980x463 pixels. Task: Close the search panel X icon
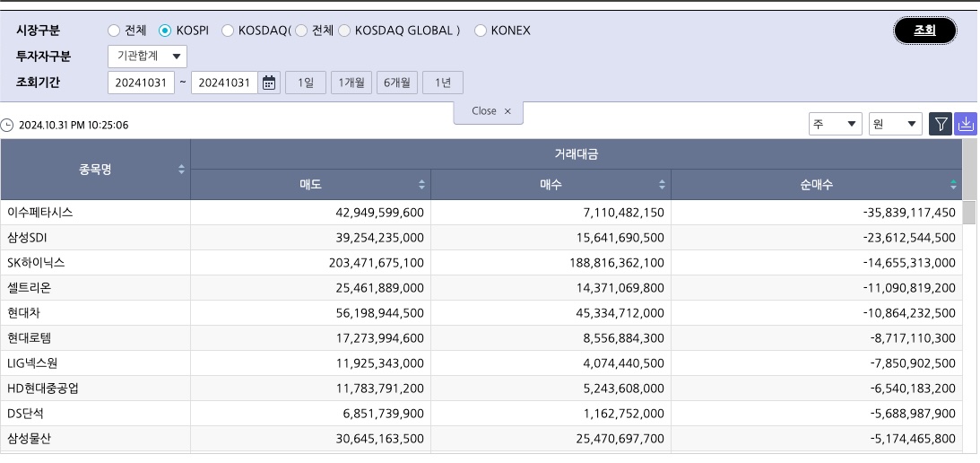coord(507,111)
